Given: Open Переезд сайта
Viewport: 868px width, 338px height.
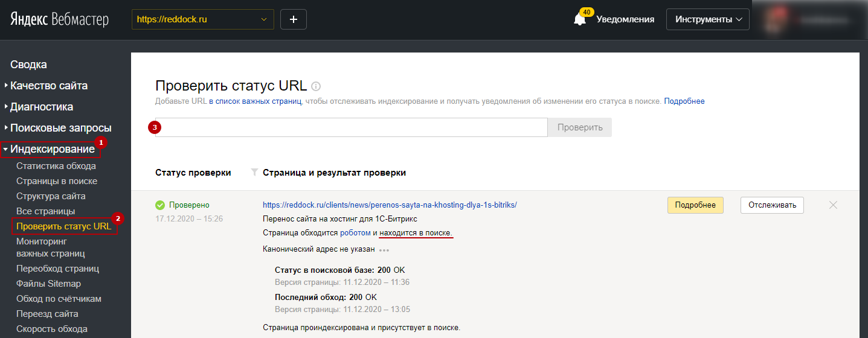Looking at the screenshot, I should tap(47, 314).
